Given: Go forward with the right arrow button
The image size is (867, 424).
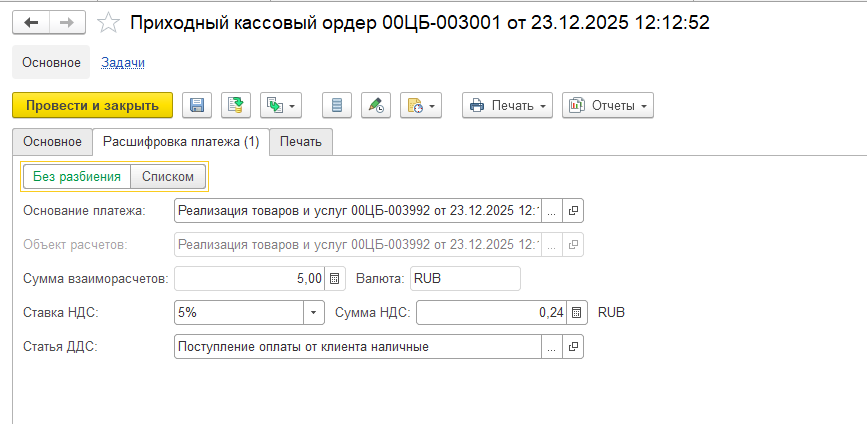Looking at the screenshot, I should pyautogui.click(x=67, y=23).
